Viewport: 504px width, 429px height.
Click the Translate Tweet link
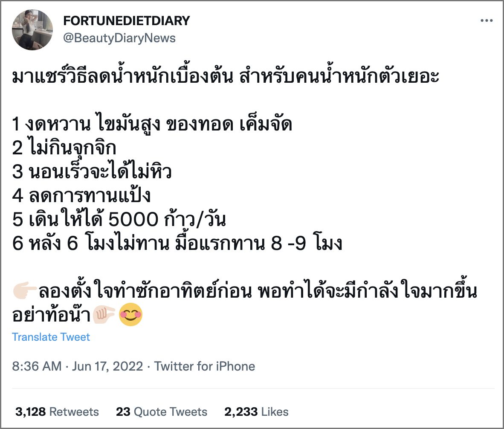point(51,337)
